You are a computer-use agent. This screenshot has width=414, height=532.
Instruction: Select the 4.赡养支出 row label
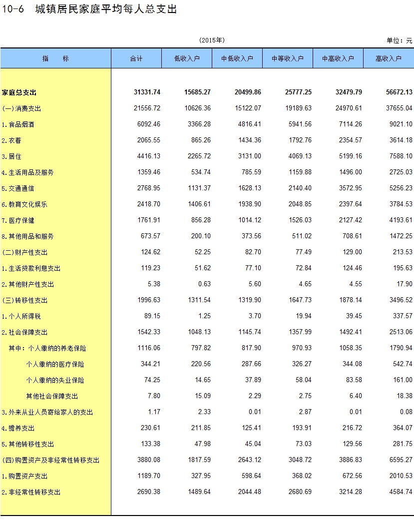(18, 428)
